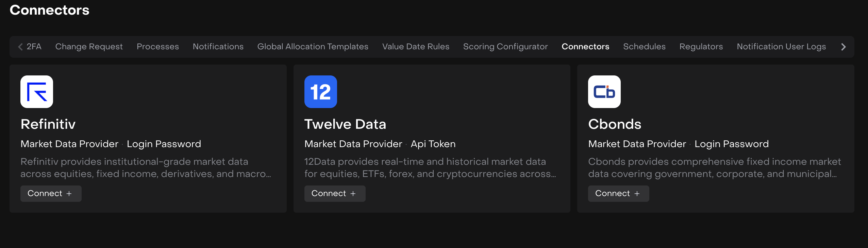Switch to the Value Date Rules tab
This screenshot has width=868, height=248.
416,47
